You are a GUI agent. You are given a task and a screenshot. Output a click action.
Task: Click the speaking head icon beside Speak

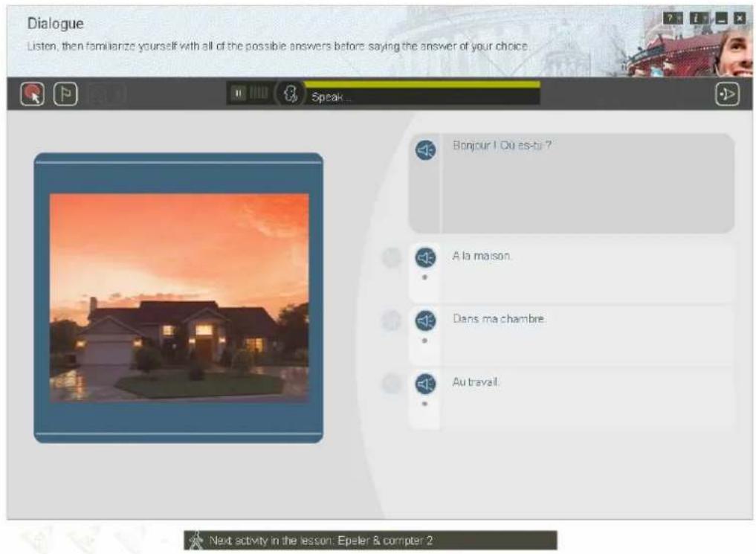(x=290, y=94)
